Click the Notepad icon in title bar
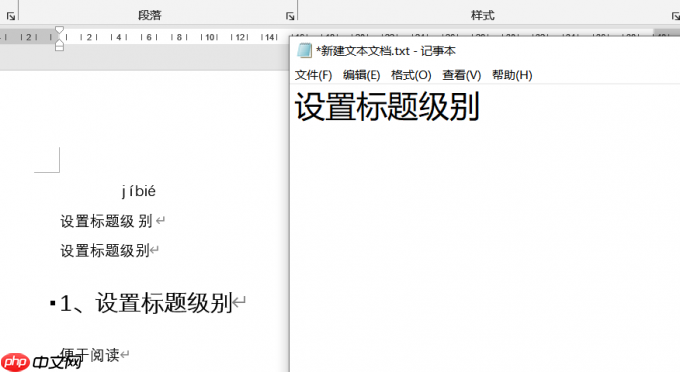This screenshot has height=372, width=680. (x=304, y=51)
